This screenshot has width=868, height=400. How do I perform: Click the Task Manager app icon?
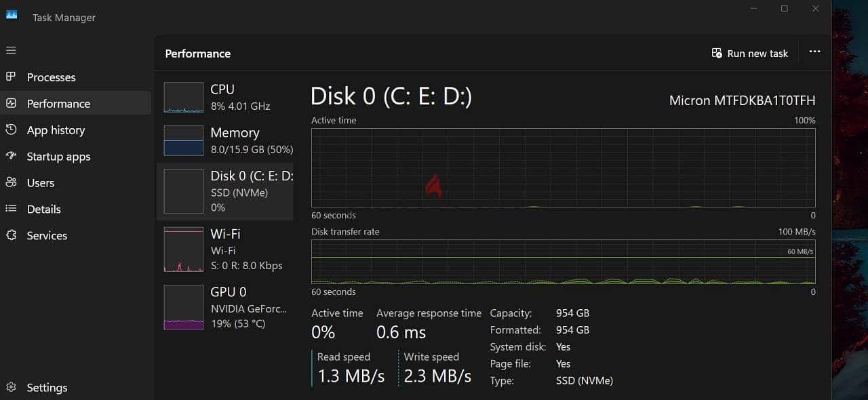tap(12, 16)
